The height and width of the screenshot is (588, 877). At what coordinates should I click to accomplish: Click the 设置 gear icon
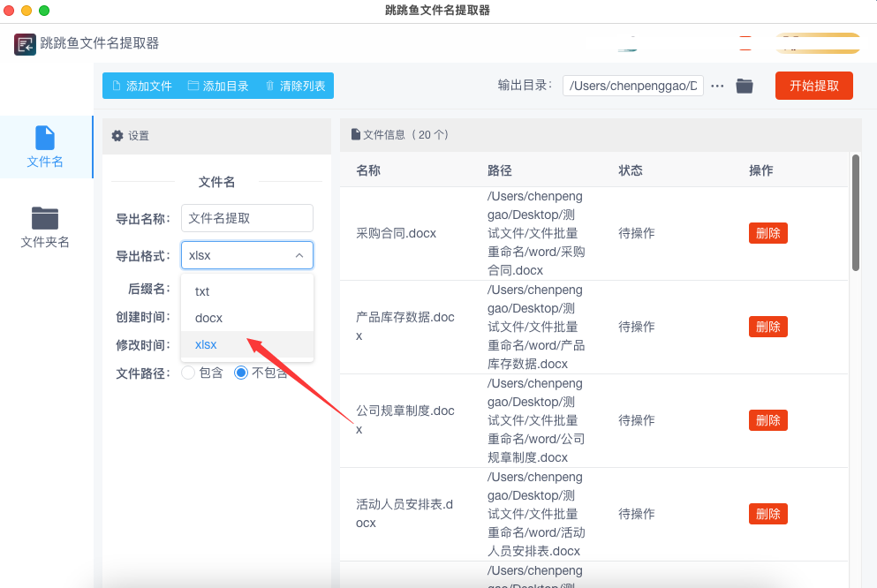117,136
